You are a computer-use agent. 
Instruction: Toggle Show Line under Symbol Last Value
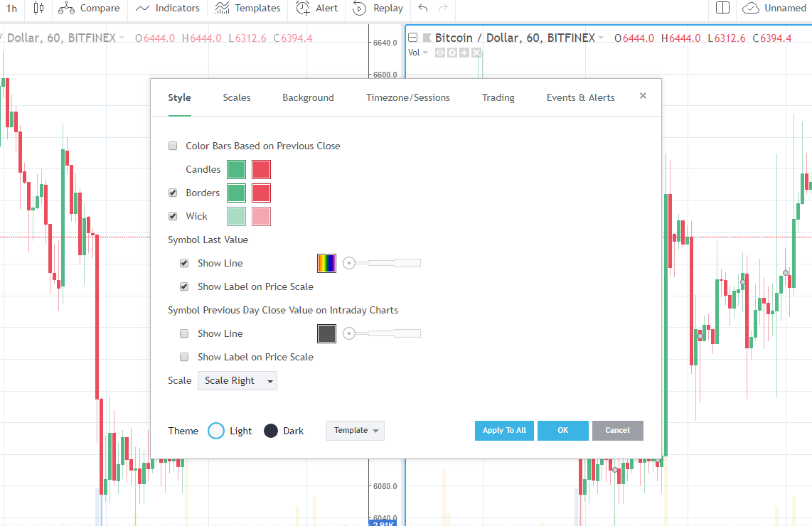[x=184, y=263]
